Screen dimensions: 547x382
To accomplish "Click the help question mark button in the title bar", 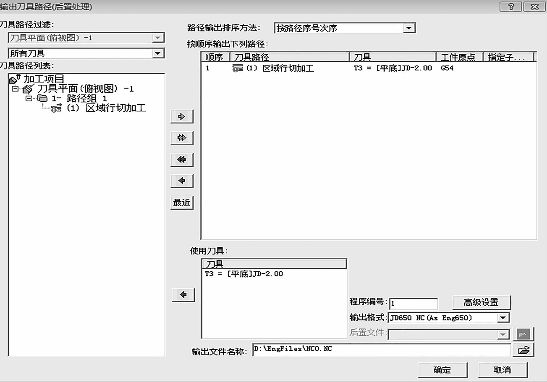I will [511, 6].
